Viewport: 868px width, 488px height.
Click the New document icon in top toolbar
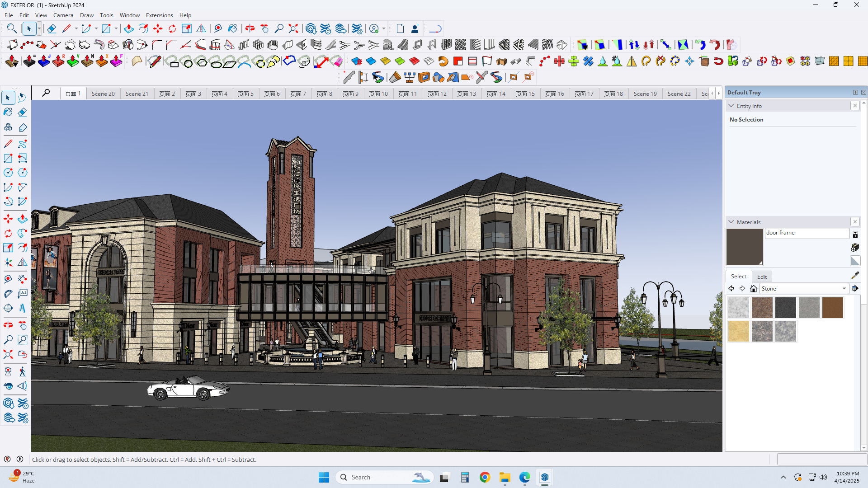pos(400,29)
